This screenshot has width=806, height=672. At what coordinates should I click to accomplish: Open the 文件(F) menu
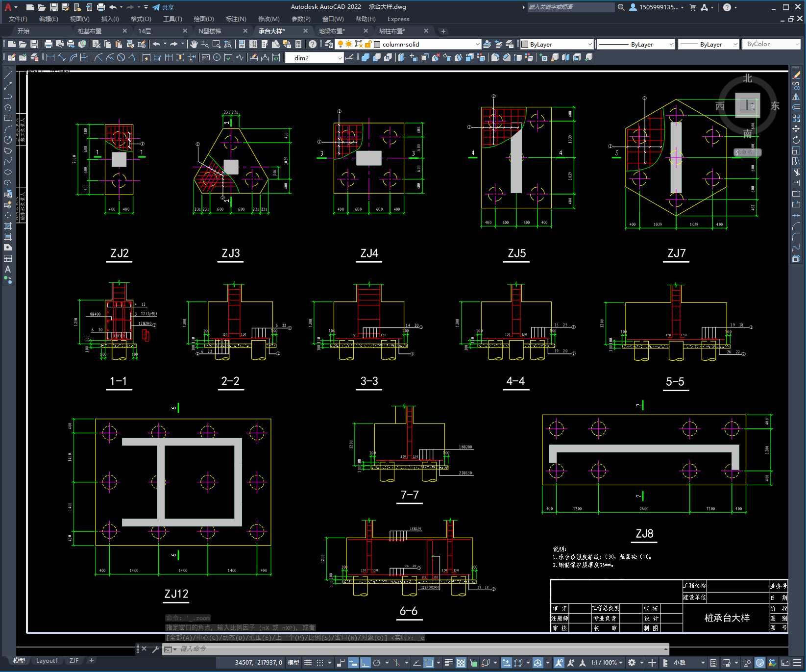click(18, 19)
